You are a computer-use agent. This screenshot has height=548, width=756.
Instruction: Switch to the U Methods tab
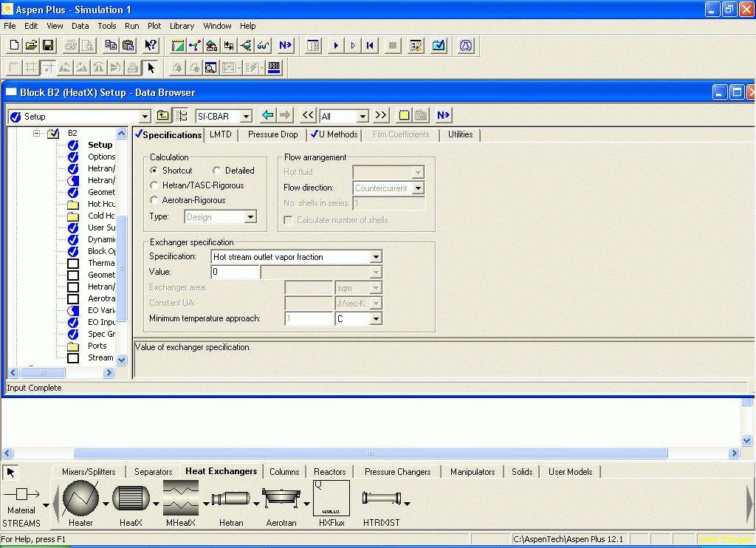pos(334,134)
